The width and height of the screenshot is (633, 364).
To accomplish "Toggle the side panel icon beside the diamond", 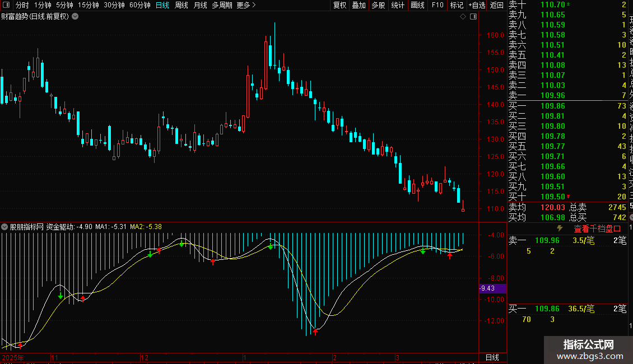I will 473,17.
